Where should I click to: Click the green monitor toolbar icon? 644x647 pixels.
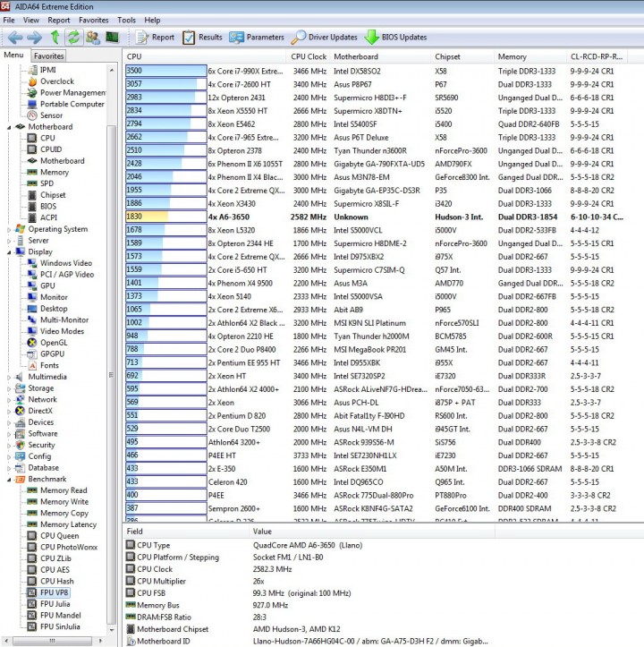112,37
